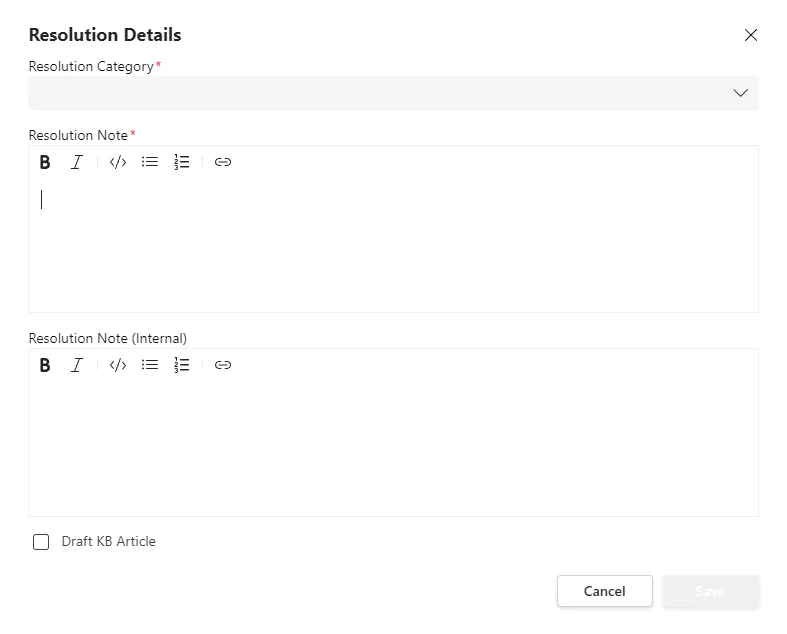
Task: Click the disabled Save button
Action: tap(711, 591)
